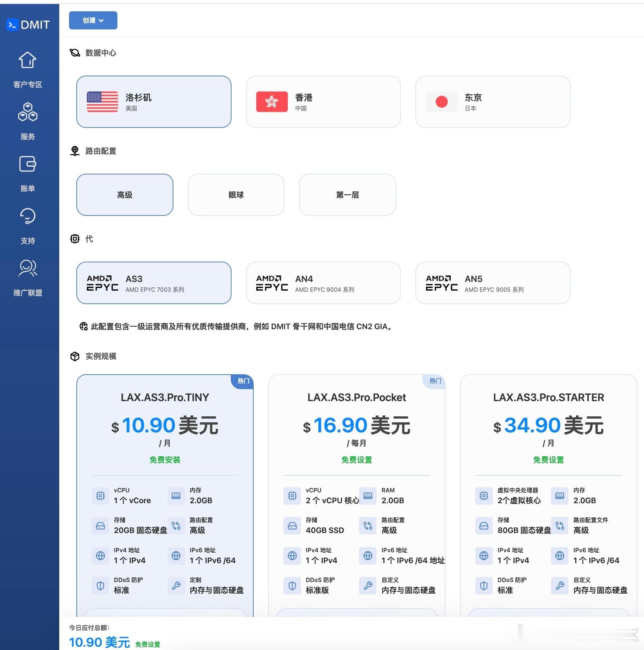
Task: Click 80GB 固态硬盘 storage value
Action: click(x=524, y=530)
